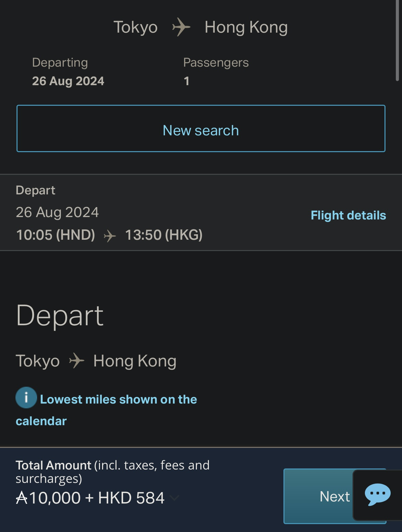402x532 pixels.
Task: Click the 10:05 (HND) departure time
Action: (56, 235)
